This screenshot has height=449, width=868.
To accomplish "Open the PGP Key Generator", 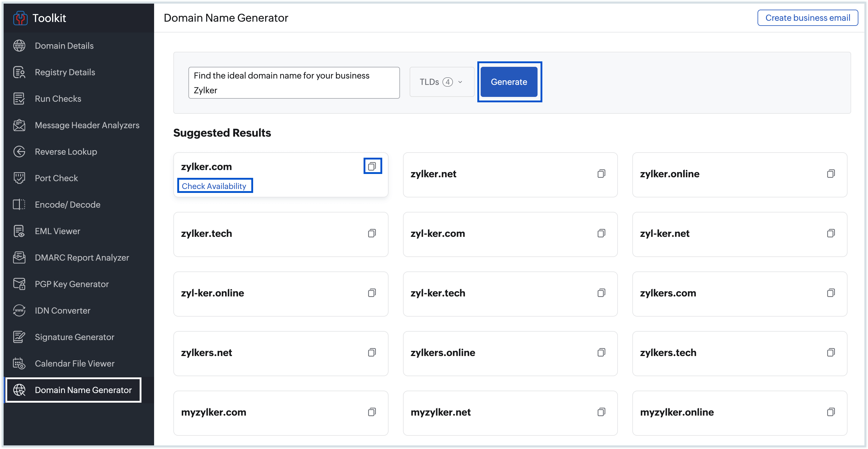I will click(71, 283).
